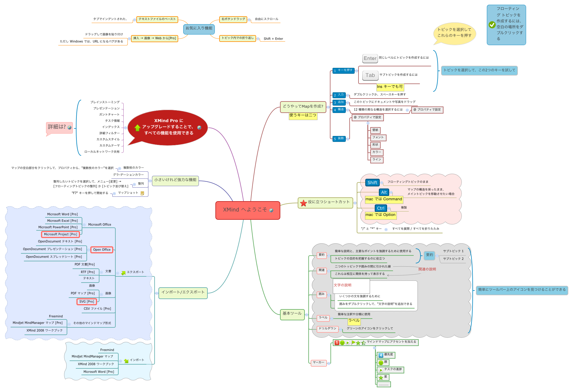Select the Open Office topic
Screen dimensions: 573x392
pyautogui.click(x=102, y=250)
